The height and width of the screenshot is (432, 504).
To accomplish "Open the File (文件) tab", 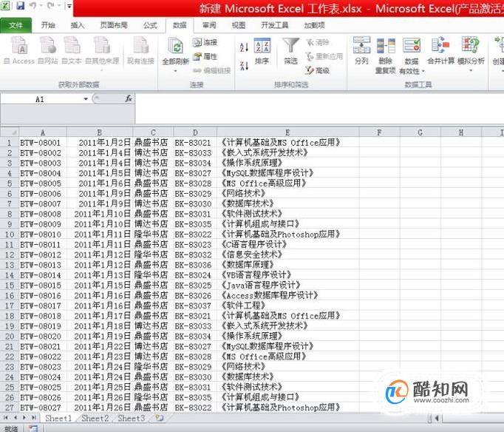I will [x=16, y=25].
